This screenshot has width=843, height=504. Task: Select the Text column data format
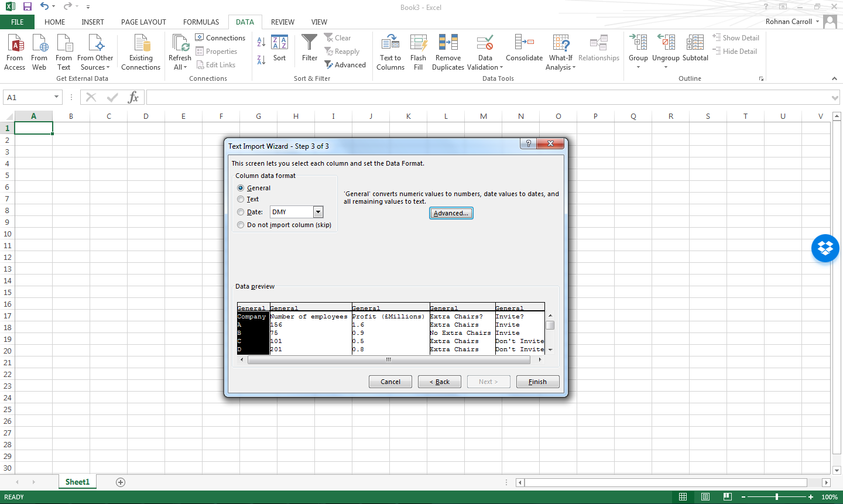click(x=241, y=199)
